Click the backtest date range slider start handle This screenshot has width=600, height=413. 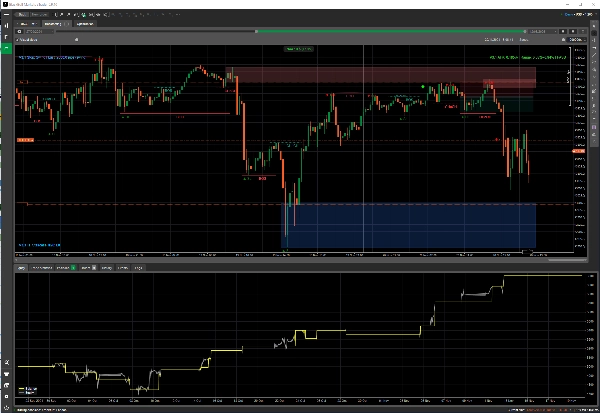pos(256,31)
